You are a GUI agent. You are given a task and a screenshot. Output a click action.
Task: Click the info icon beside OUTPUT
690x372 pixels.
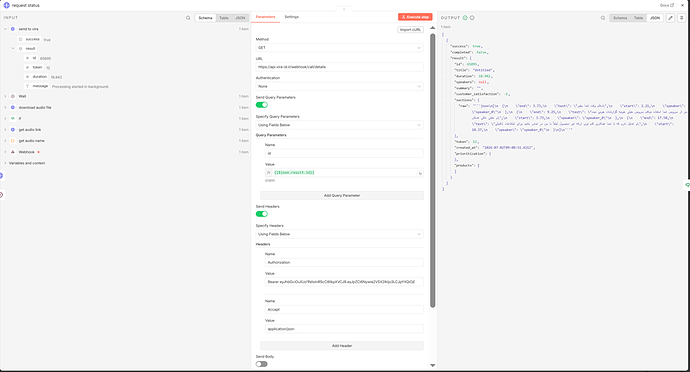pyautogui.click(x=472, y=18)
